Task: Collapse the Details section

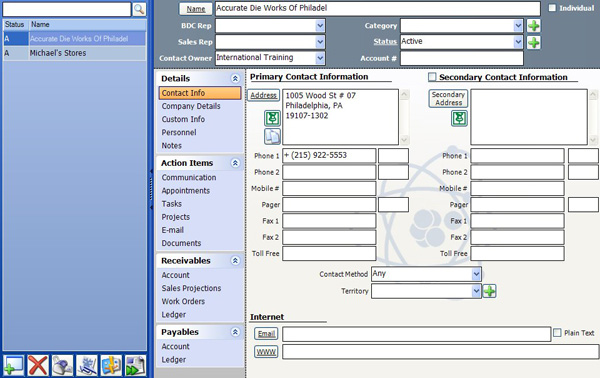Action: [x=235, y=78]
